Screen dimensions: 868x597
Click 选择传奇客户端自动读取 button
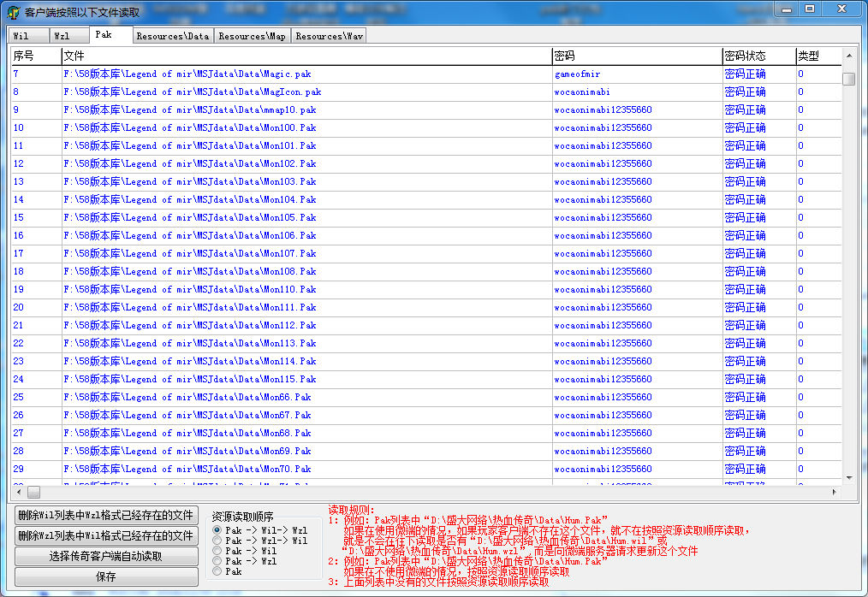tap(106, 556)
